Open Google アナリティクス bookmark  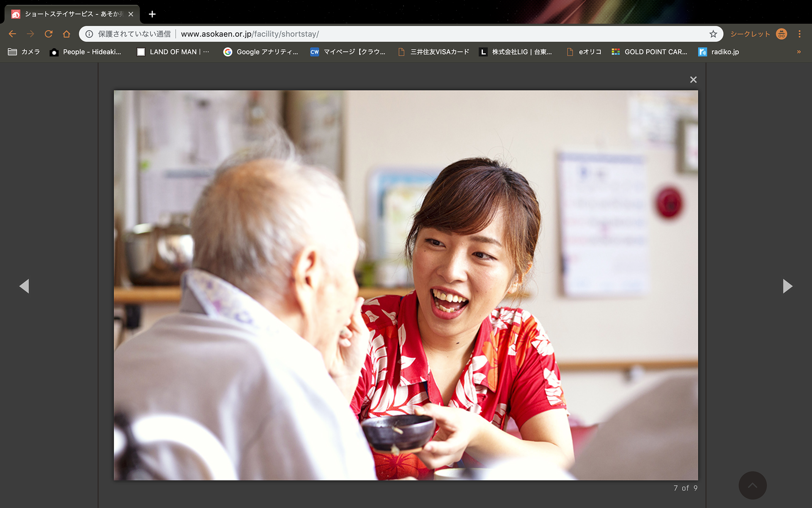(x=261, y=52)
